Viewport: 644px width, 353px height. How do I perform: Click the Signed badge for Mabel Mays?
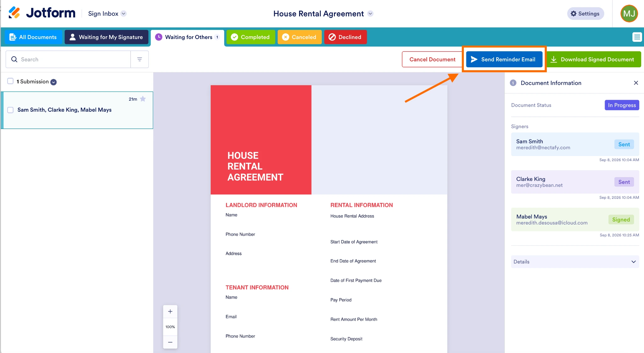point(621,220)
